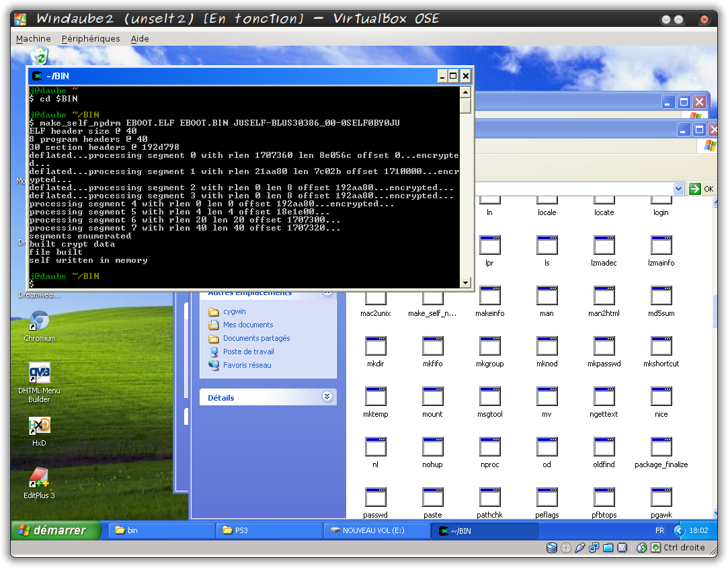Select the lzmainfo file icon
The width and height of the screenshot is (728, 570).
click(x=661, y=245)
